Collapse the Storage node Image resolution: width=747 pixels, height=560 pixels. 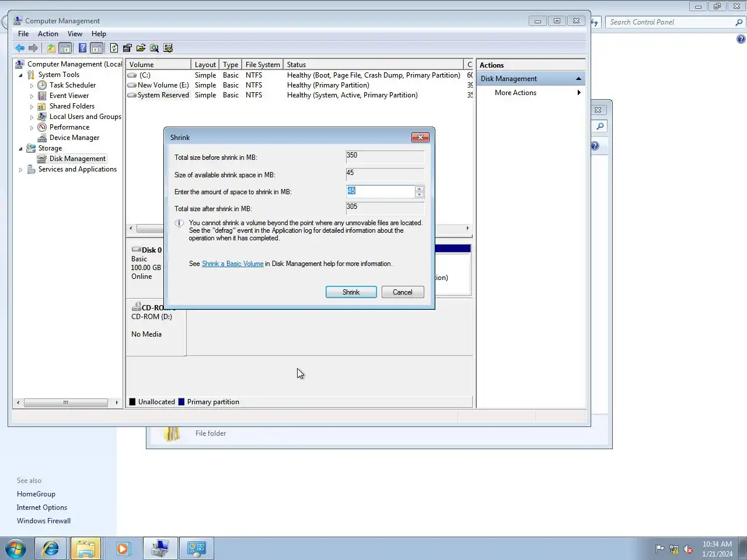(20, 149)
